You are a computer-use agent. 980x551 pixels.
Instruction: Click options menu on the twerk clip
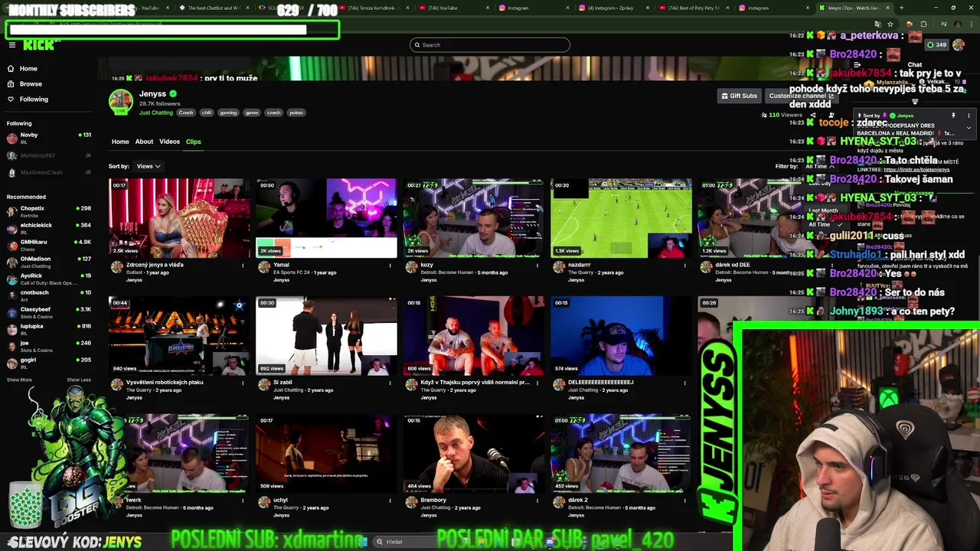(x=243, y=500)
